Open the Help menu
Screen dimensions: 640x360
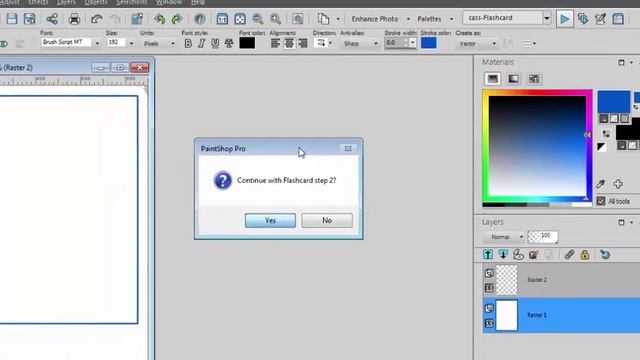click(x=198, y=2)
